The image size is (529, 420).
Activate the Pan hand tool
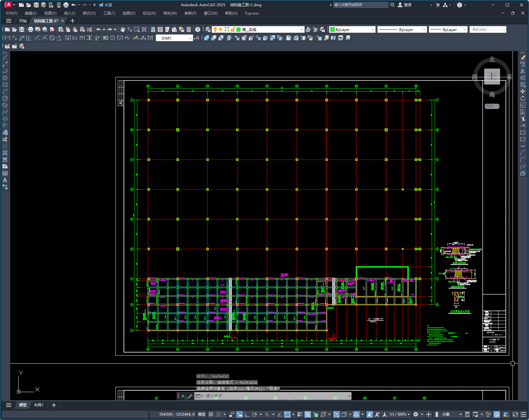click(123, 29)
